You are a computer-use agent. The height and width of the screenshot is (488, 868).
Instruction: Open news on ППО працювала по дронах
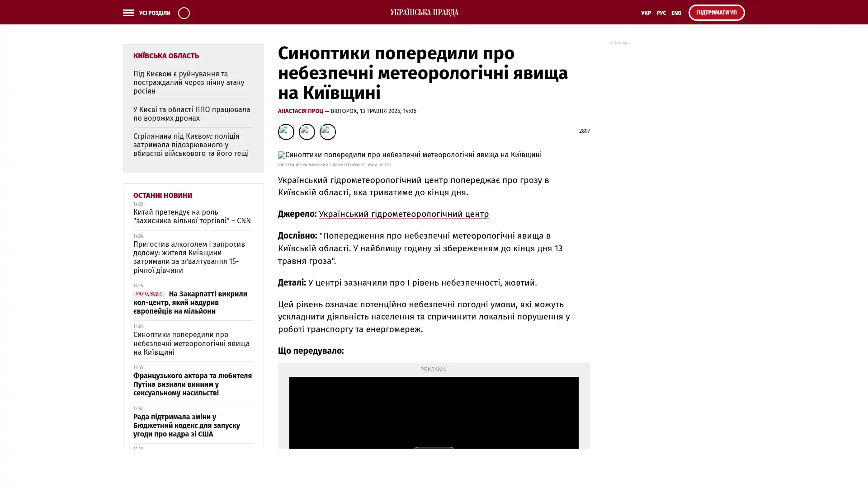tap(192, 114)
